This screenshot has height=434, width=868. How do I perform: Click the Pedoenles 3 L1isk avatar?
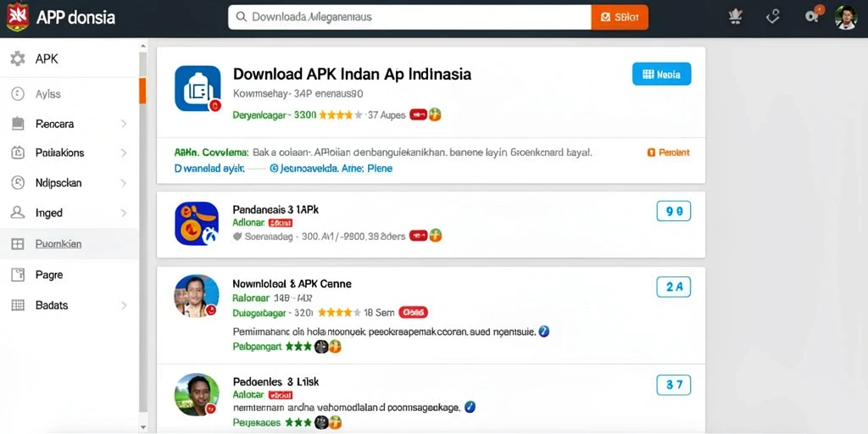coord(197,394)
